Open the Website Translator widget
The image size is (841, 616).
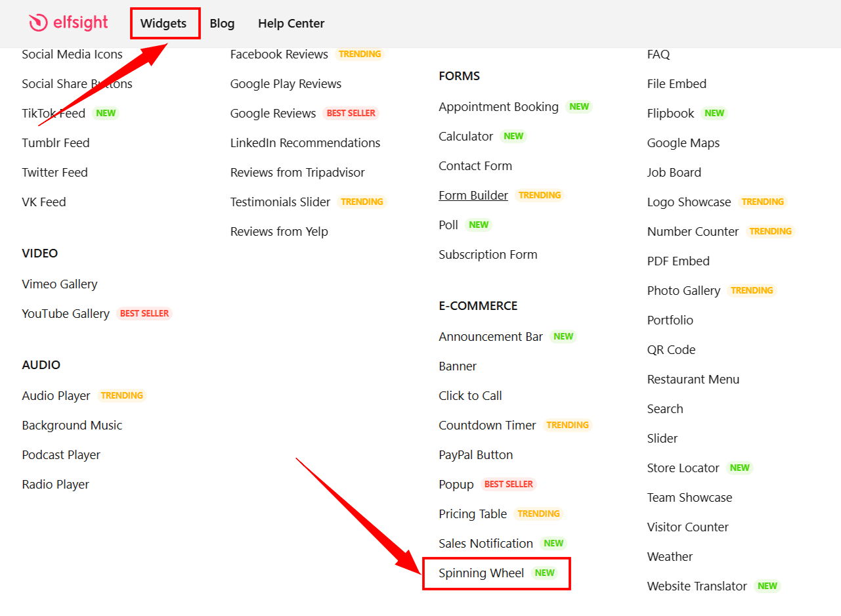pos(697,586)
